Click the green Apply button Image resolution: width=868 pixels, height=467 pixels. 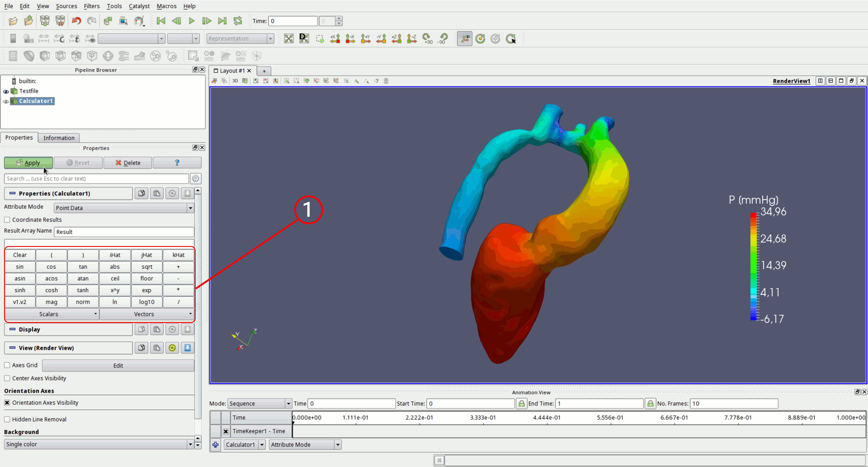28,163
